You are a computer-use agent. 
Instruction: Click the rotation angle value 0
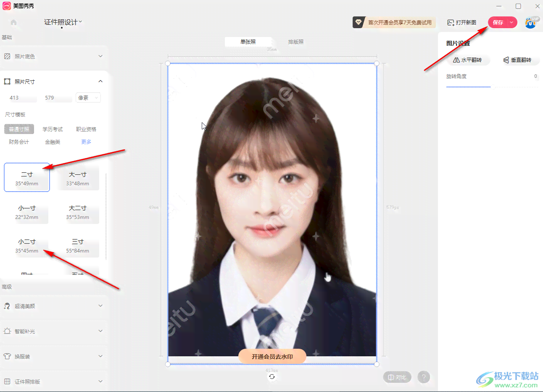535,76
